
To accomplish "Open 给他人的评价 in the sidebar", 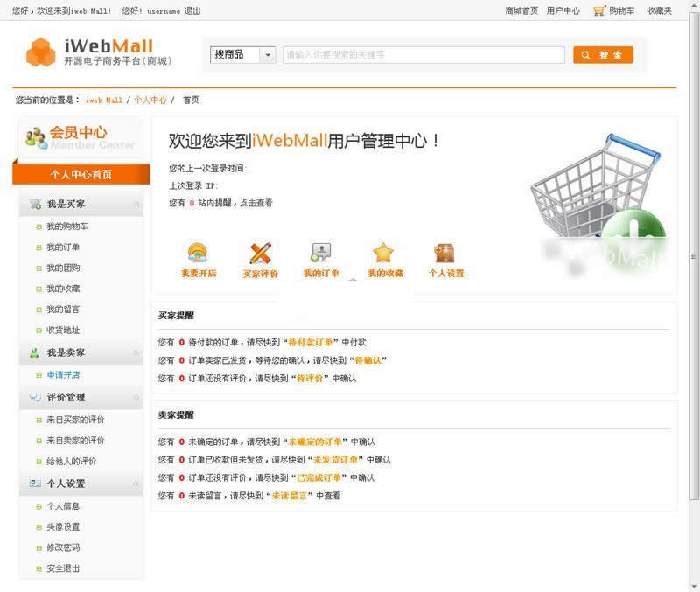I will [x=72, y=462].
